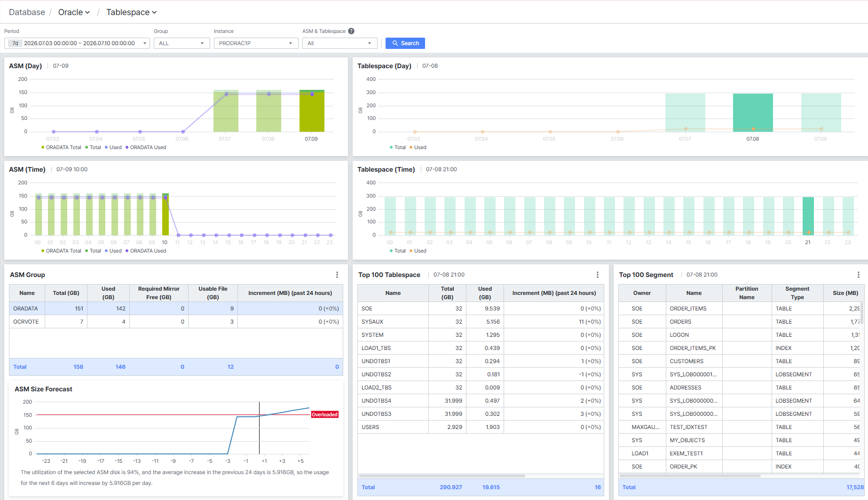Click the Top 100 Tablespace horizontal scrollbar
The height and width of the screenshot is (500, 868).
[442, 476]
